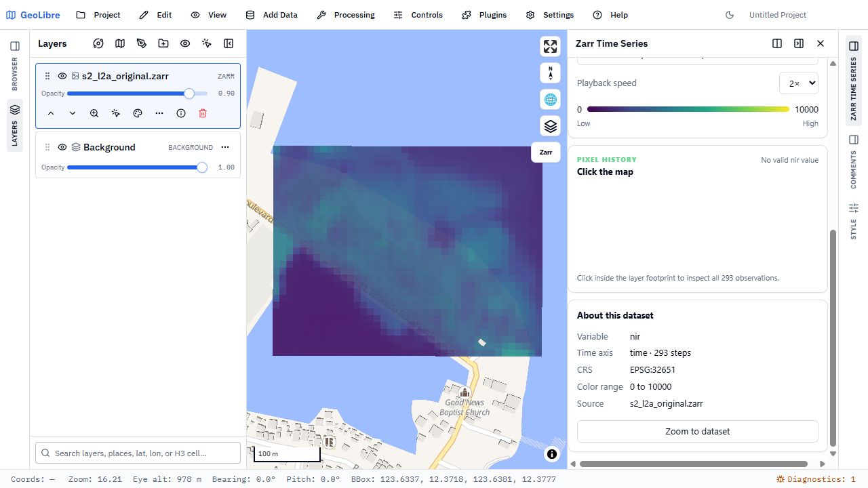Toggle visibility of s2_l2a_original.zarr layer
The image size is (868, 488).
62,76
